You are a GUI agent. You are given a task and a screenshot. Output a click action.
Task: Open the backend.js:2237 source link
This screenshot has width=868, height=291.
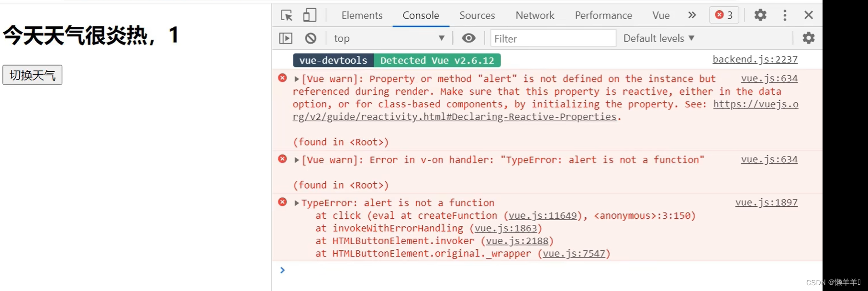pyautogui.click(x=755, y=59)
